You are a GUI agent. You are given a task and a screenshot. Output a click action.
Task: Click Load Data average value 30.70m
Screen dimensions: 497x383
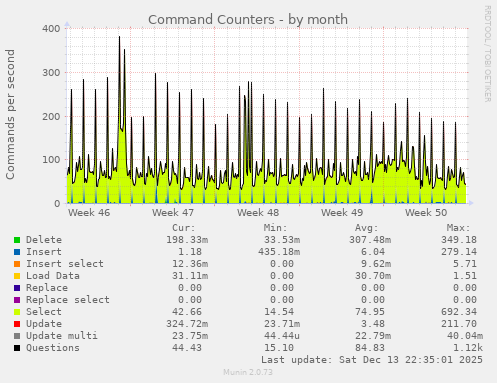(373, 276)
